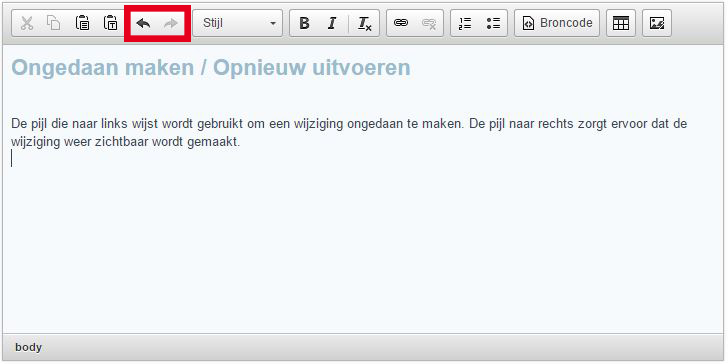Click the Copy icon

(54, 23)
